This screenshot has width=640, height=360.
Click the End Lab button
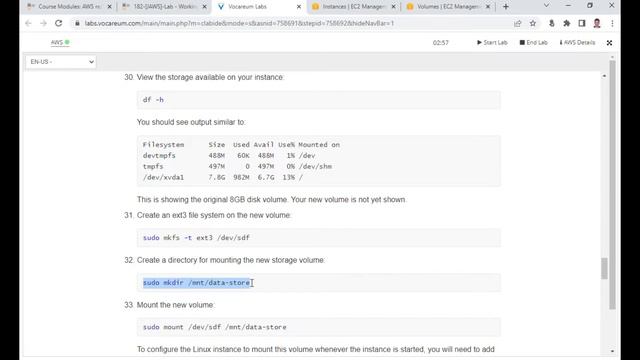[x=533, y=42]
